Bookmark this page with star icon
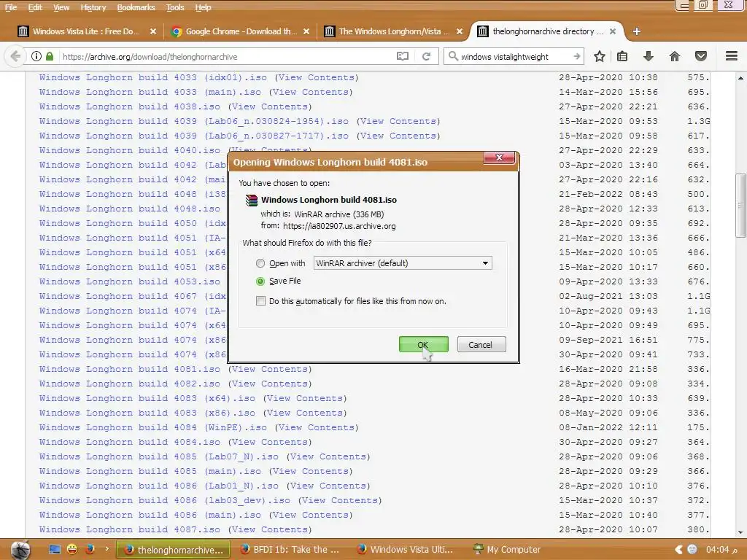This screenshot has height=560, width=747. point(600,56)
